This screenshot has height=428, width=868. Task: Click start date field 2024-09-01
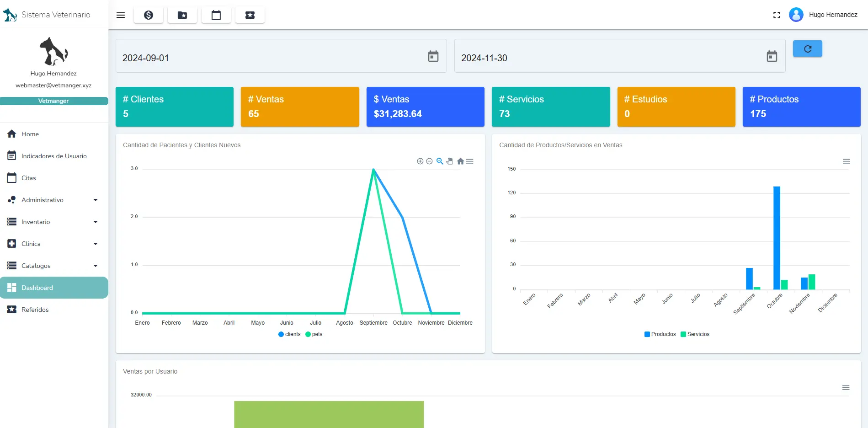point(281,56)
